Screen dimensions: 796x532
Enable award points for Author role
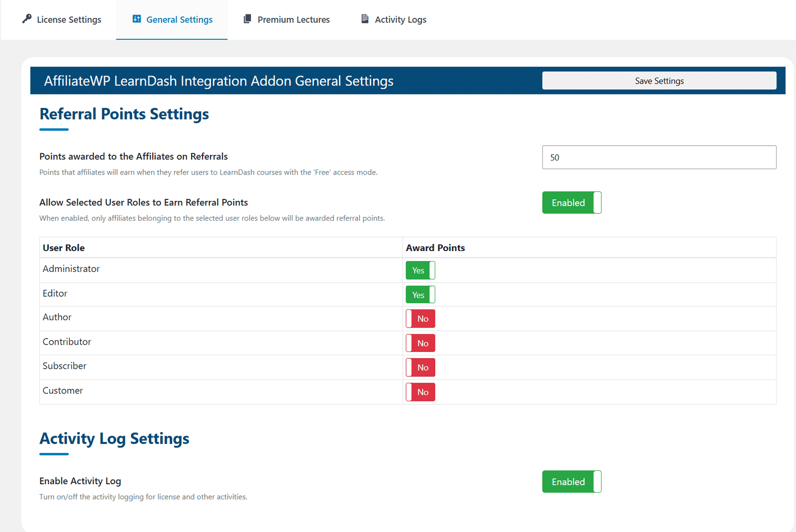[x=420, y=319]
